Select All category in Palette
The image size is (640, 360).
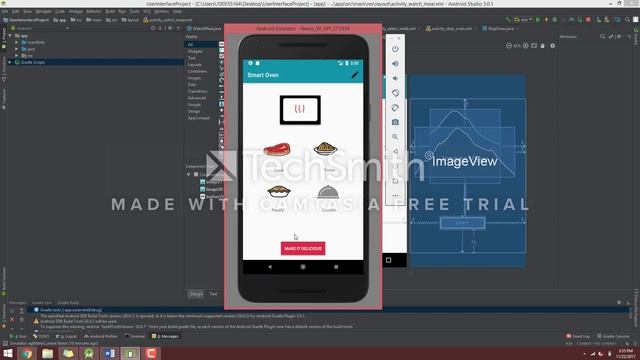tap(200, 44)
